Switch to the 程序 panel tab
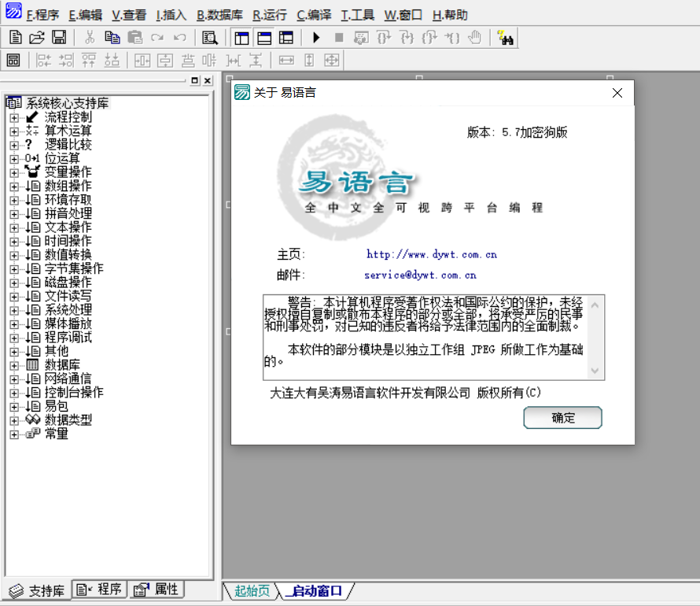The height and width of the screenshot is (606, 700). 100,589
